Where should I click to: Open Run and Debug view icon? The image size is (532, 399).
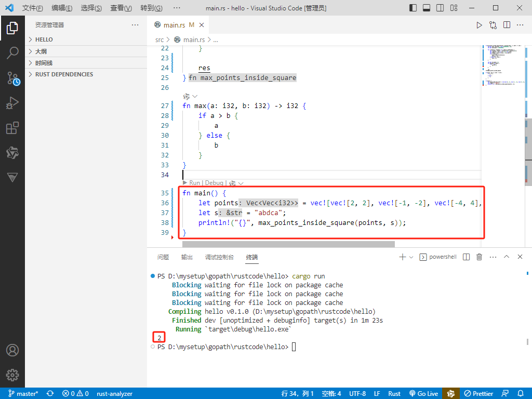(12, 103)
